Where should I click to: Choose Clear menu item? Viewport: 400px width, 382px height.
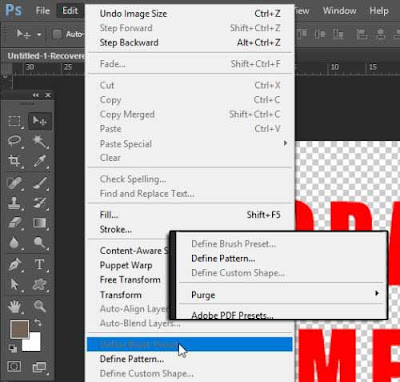point(190,158)
